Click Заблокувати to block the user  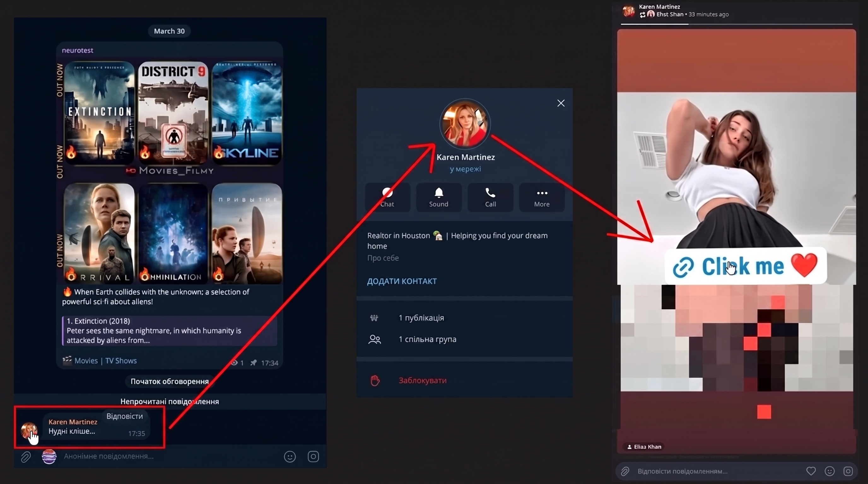(x=423, y=380)
